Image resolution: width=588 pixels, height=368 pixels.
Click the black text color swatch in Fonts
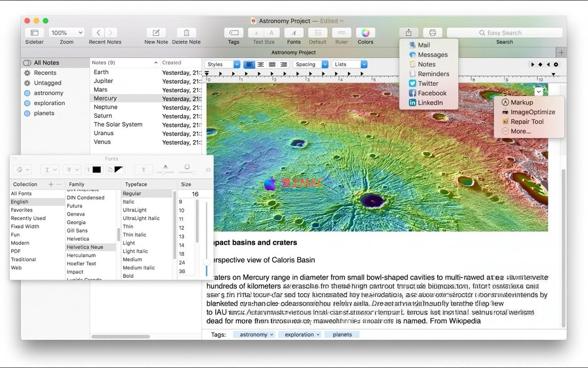96,170
